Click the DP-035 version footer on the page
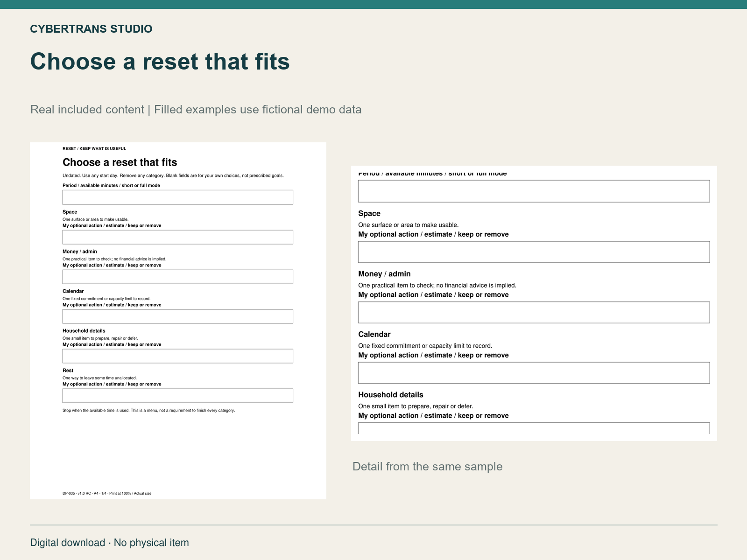 point(107,493)
